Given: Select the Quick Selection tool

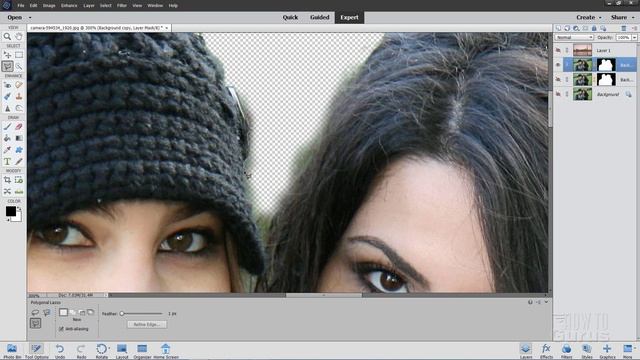Looking at the screenshot, I should pos(19,66).
